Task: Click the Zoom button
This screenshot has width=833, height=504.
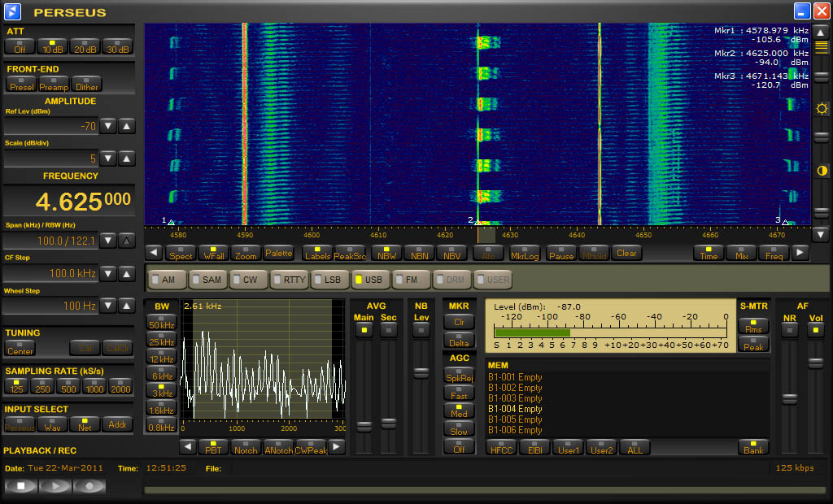Action: (246, 254)
